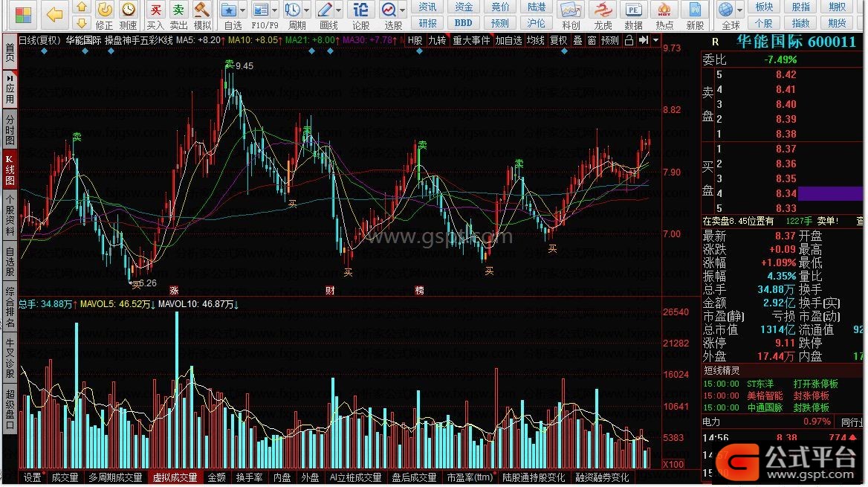Open the 修正 correction tool
This screenshot has width=868, height=487.
tap(105, 16)
